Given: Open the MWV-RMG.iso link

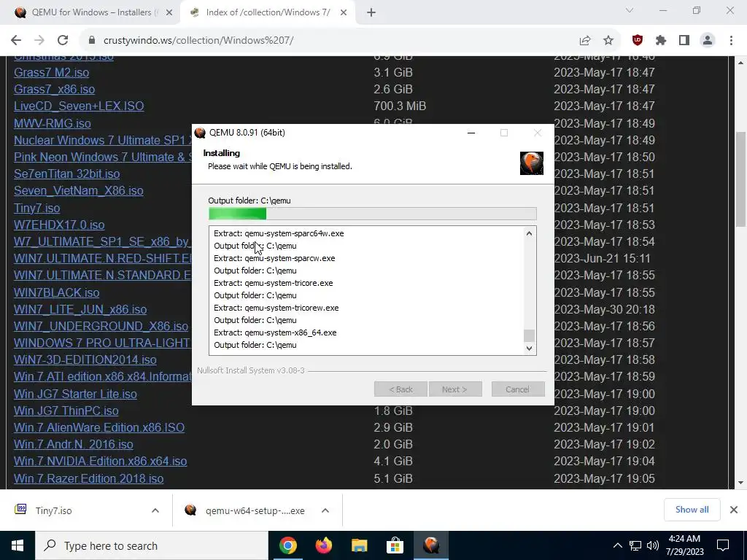Looking at the screenshot, I should (53, 123).
